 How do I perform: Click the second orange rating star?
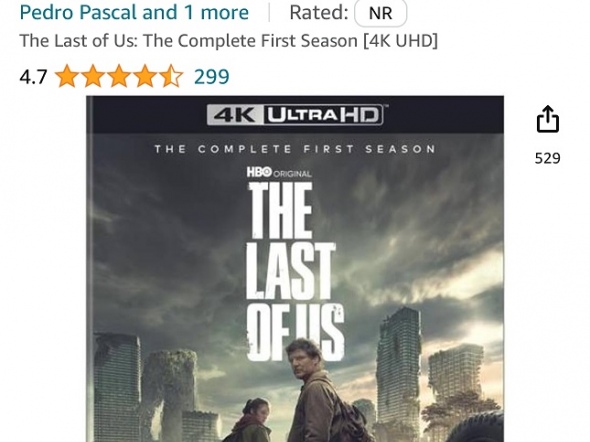[93, 76]
